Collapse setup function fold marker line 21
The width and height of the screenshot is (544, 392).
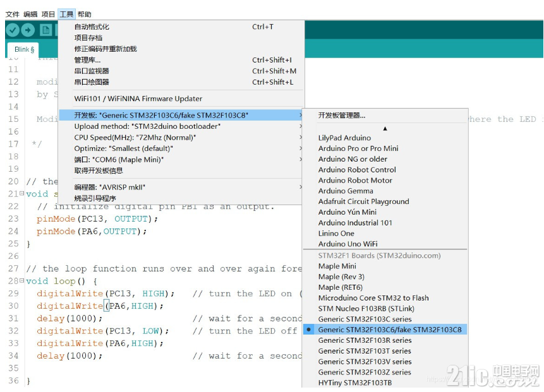(22, 193)
